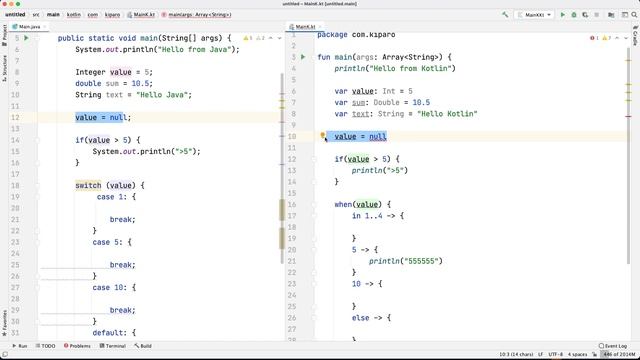Open the Build tool window

coord(143,346)
